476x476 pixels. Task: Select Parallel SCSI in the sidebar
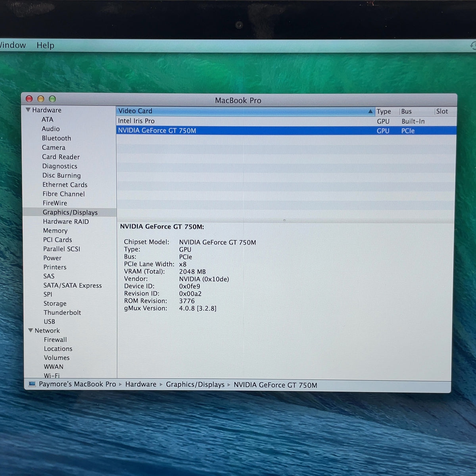61,249
